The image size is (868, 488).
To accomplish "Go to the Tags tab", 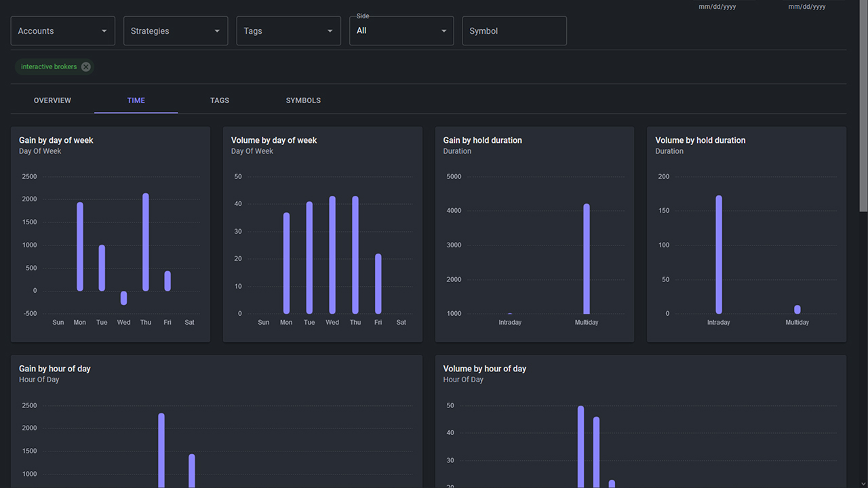I will 220,100.
